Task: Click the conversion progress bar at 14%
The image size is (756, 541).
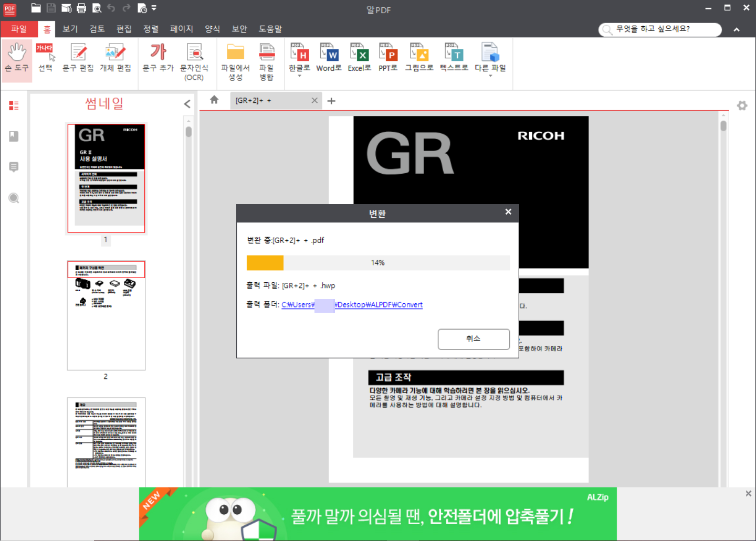Action: point(378,262)
